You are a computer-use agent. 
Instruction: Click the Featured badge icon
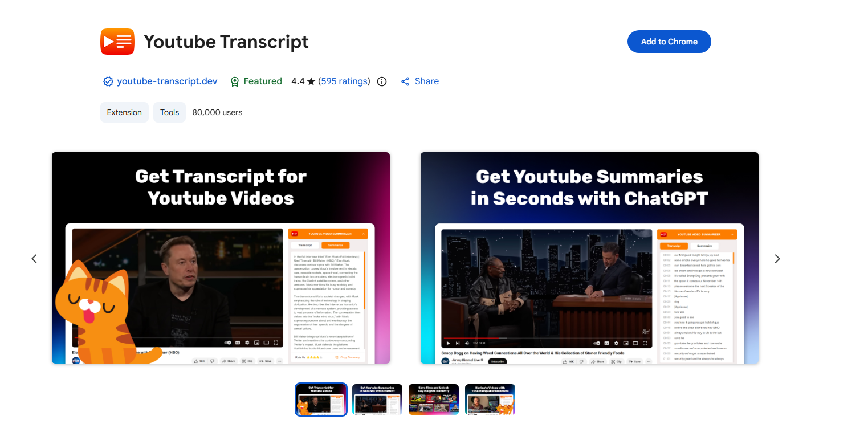coord(235,81)
